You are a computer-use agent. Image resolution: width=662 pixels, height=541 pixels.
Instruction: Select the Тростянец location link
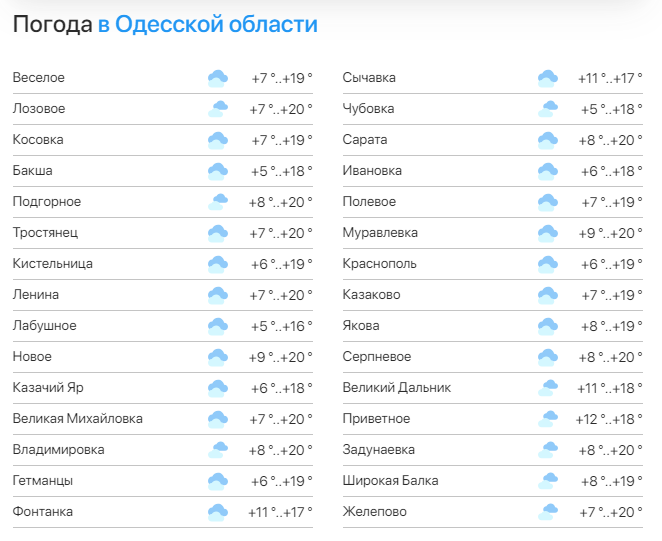pyautogui.click(x=45, y=233)
